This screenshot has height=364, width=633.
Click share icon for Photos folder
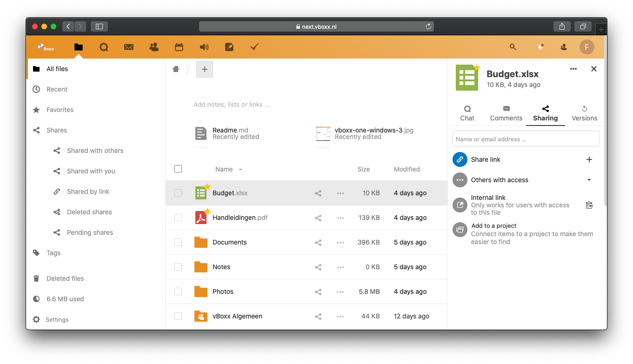pyautogui.click(x=318, y=292)
